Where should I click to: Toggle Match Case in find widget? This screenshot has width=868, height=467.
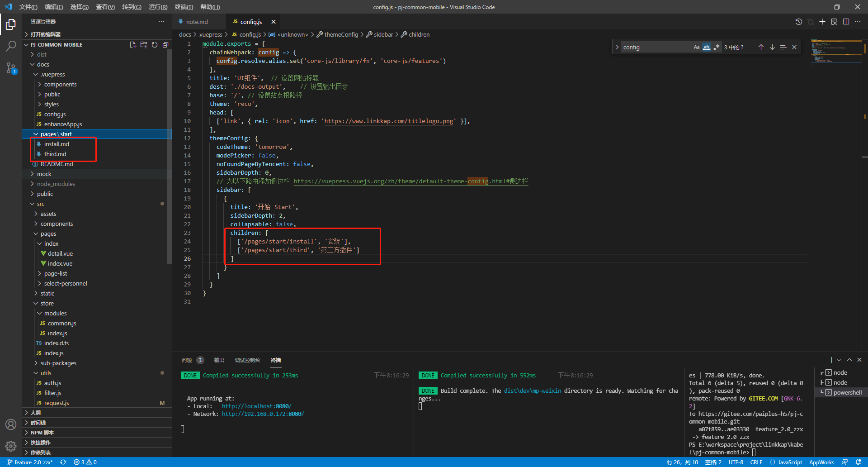[697, 47]
